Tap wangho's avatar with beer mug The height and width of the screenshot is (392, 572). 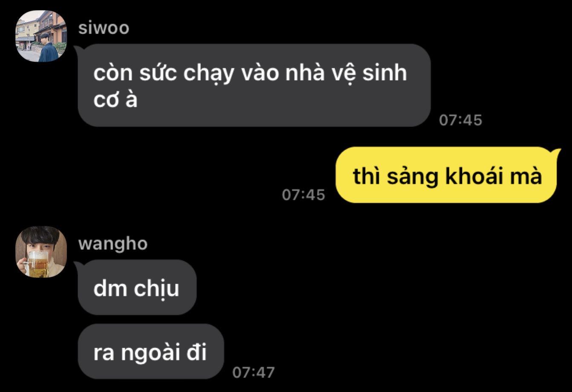41,252
